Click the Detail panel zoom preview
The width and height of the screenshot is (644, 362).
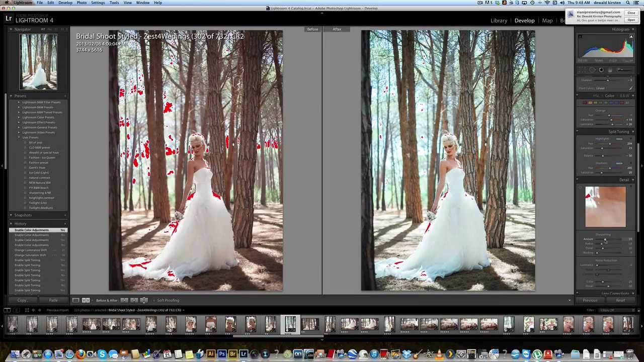(x=605, y=207)
